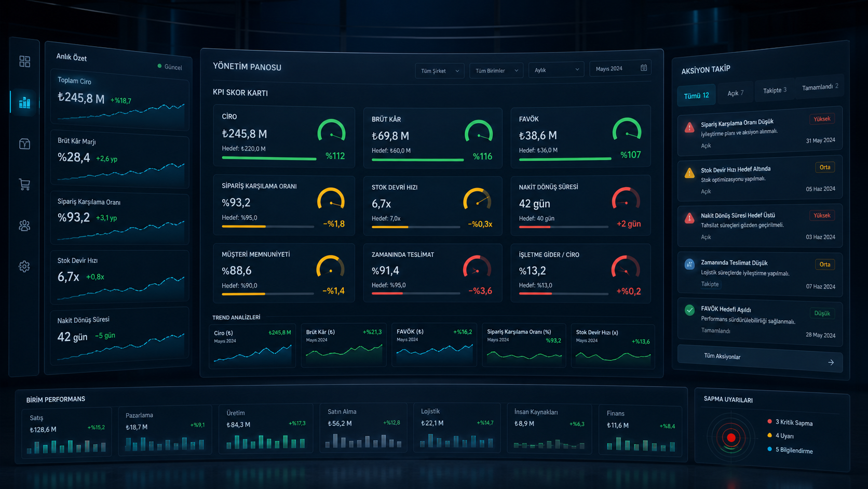Click the Stok Devri Hızı gauge icon
The width and height of the screenshot is (868, 489).
tap(477, 200)
